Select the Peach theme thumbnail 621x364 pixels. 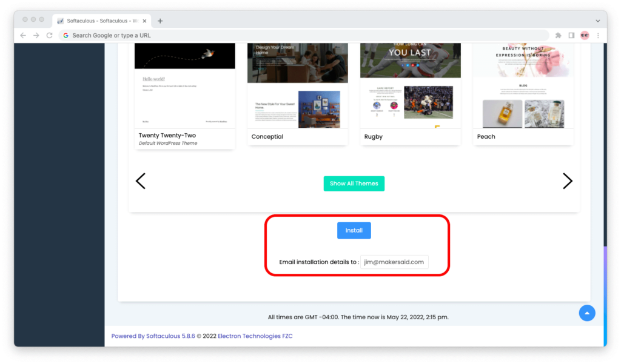523,85
